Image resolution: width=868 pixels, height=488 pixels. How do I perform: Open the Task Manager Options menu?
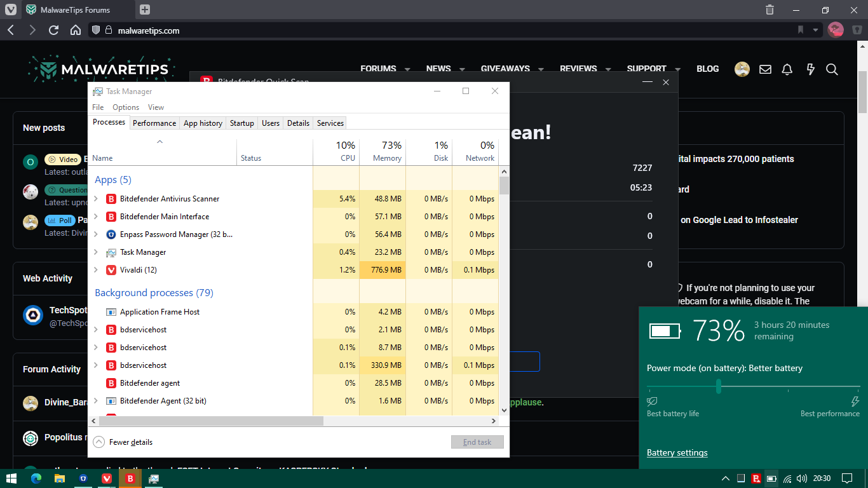126,107
